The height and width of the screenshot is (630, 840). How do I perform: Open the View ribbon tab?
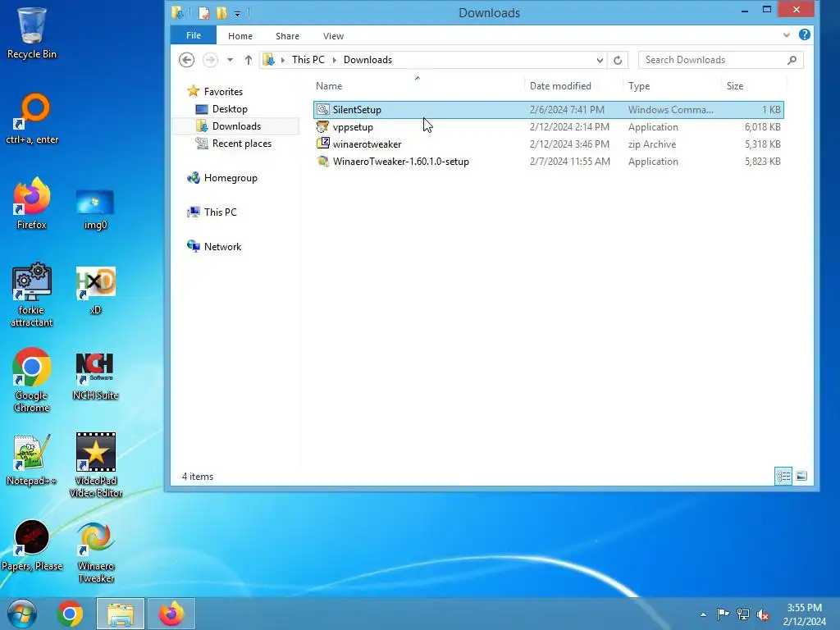point(333,36)
